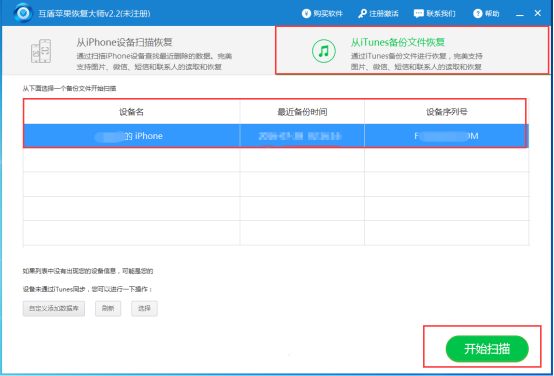
Task: Click the green iTunes music note icon
Action: [323, 51]
